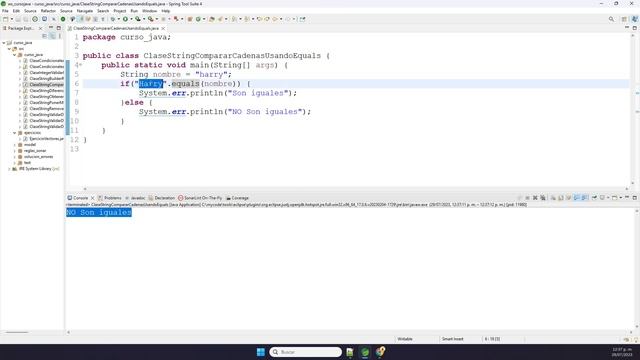Click the External Tools toolbar icon

point(151,19)
